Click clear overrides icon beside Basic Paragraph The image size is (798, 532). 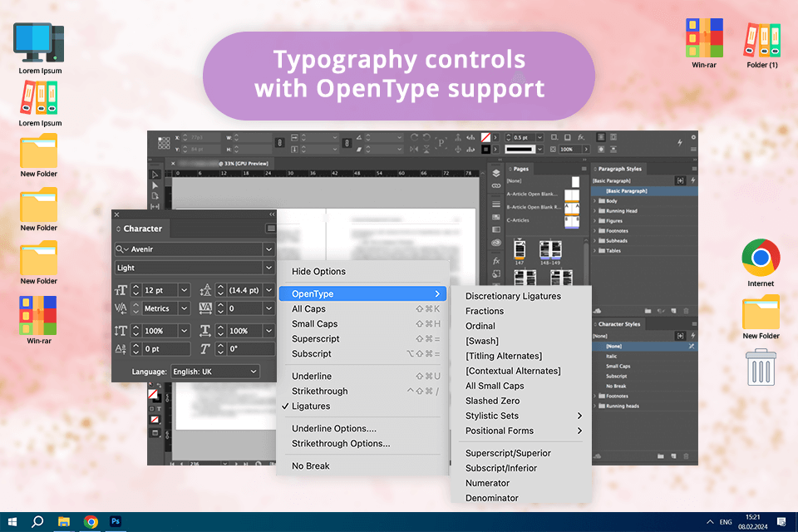click(x=680, y=180)
